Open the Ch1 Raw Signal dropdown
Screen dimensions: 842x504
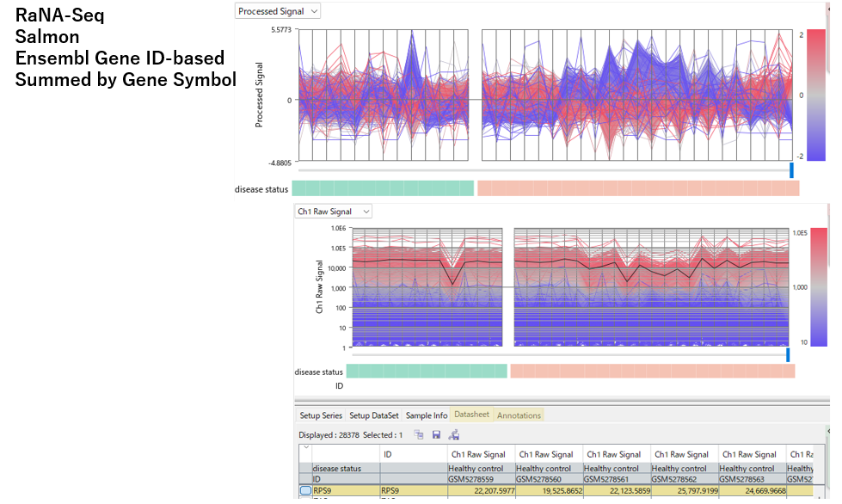[x=334, y=212]
